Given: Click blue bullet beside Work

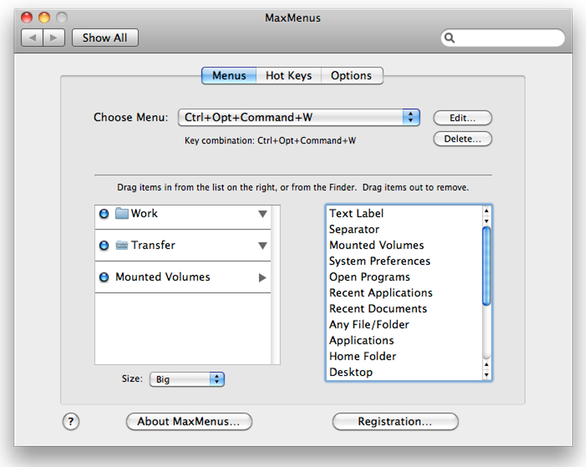Looking at the screenshot, I should (x=104, y=214).
